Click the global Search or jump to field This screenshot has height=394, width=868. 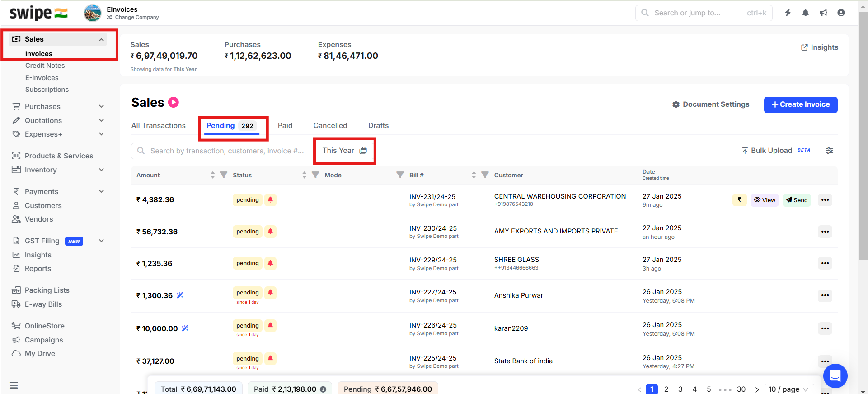point(704,13)
